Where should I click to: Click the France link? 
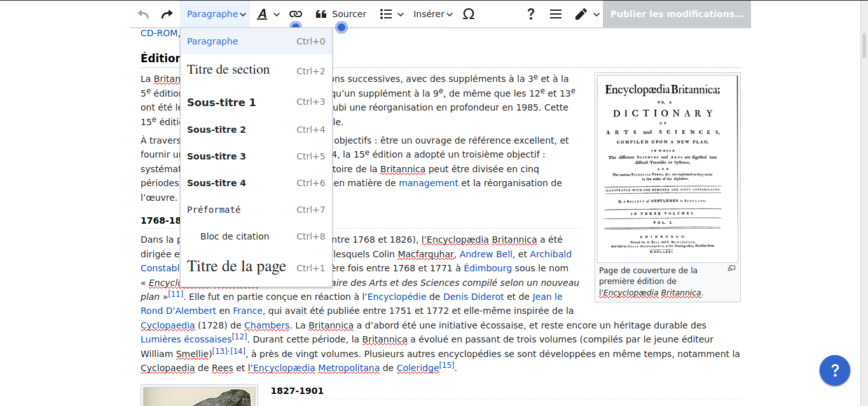[248, 311]
